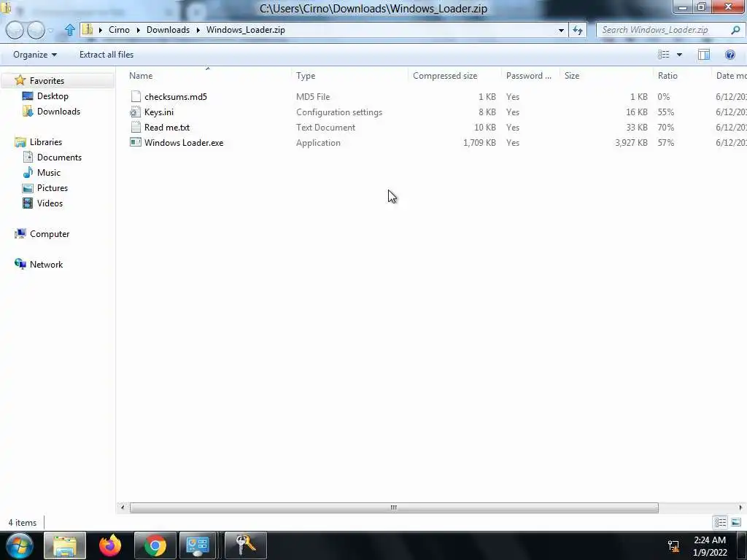Open File Explorer from the taskbar
Screen dimensions: 747x560
pos(65,545)
